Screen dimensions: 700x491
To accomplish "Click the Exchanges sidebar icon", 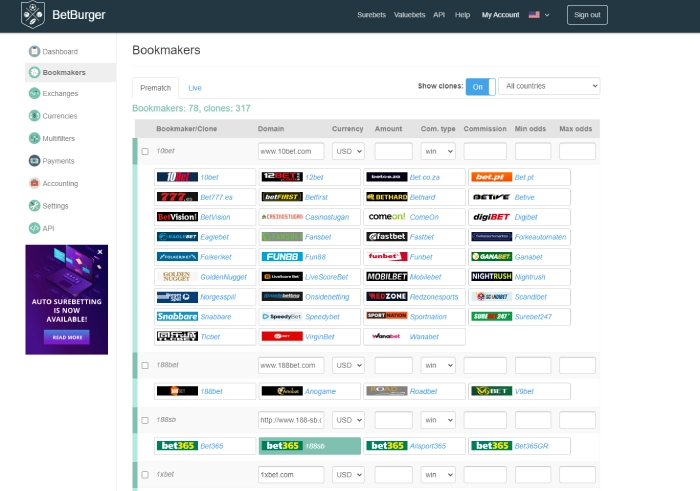I will (35, 94).
